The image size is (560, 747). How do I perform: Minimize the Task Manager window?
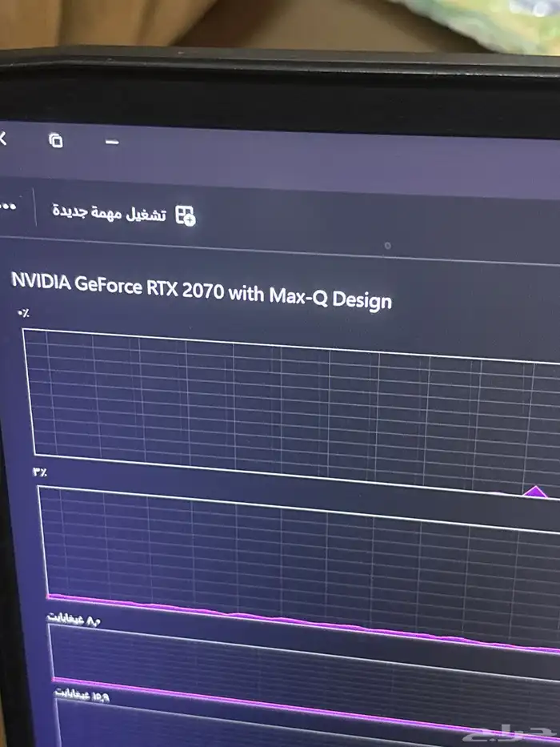(x=112, y=142)
